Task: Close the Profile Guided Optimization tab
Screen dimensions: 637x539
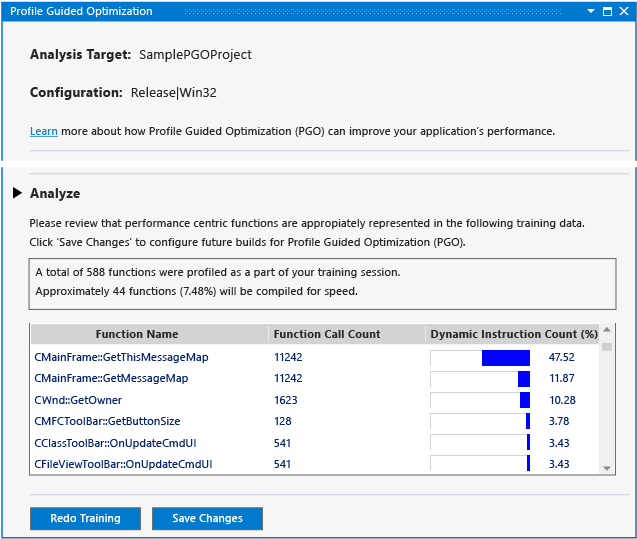Action: click(624, 11)
